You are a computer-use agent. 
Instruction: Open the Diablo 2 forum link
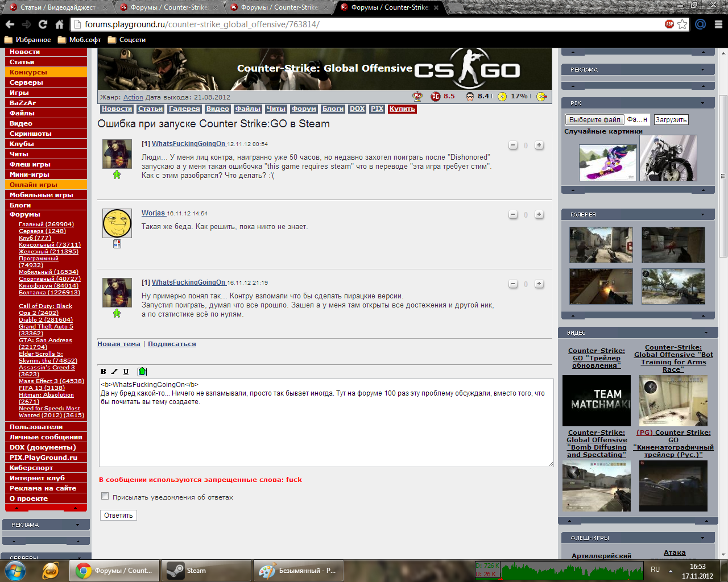click(x=45, y=320)
